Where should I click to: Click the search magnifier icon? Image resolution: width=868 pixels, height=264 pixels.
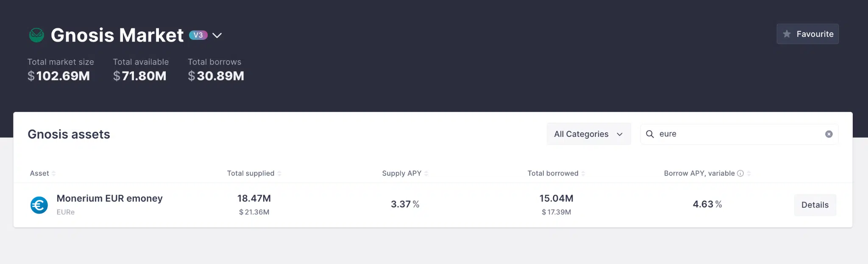click(x=650, y=134)
